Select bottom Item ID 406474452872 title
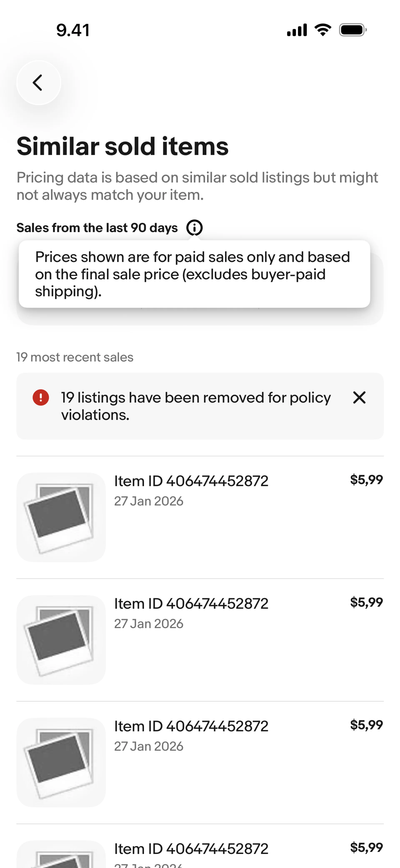This screenshot has width=400, height=868. tap(191, 849)
